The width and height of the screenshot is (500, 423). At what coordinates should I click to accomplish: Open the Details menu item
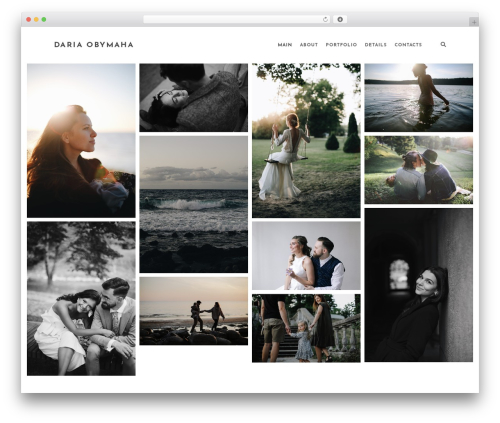375,45
